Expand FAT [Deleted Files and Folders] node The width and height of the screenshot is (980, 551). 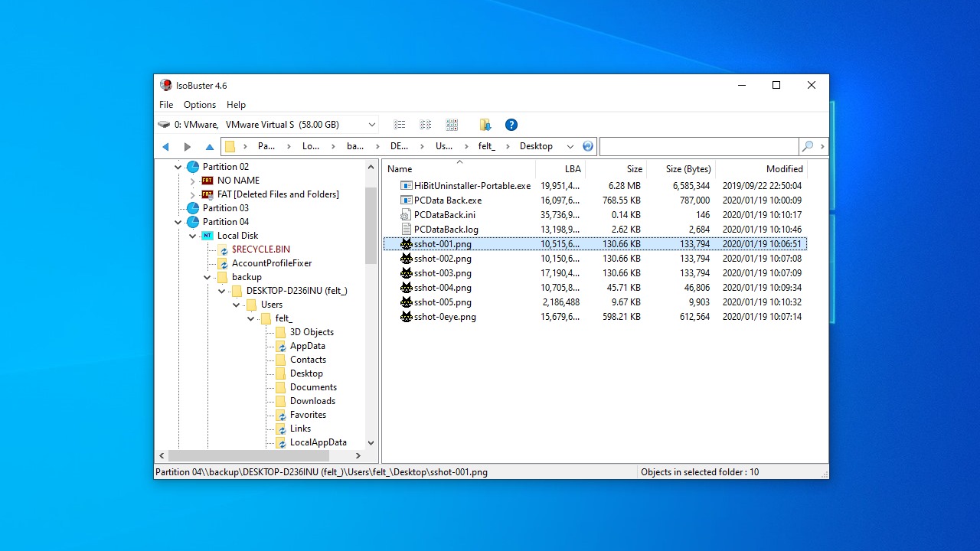pyautogui.click(x=193, y=194)
